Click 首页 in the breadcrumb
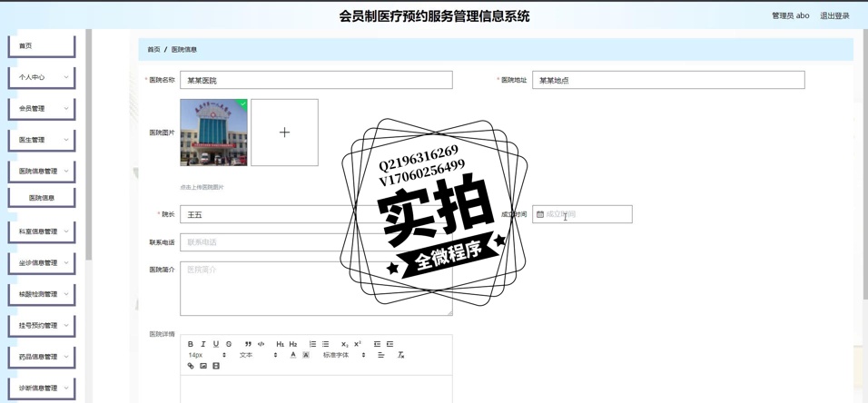 point(153,49)
